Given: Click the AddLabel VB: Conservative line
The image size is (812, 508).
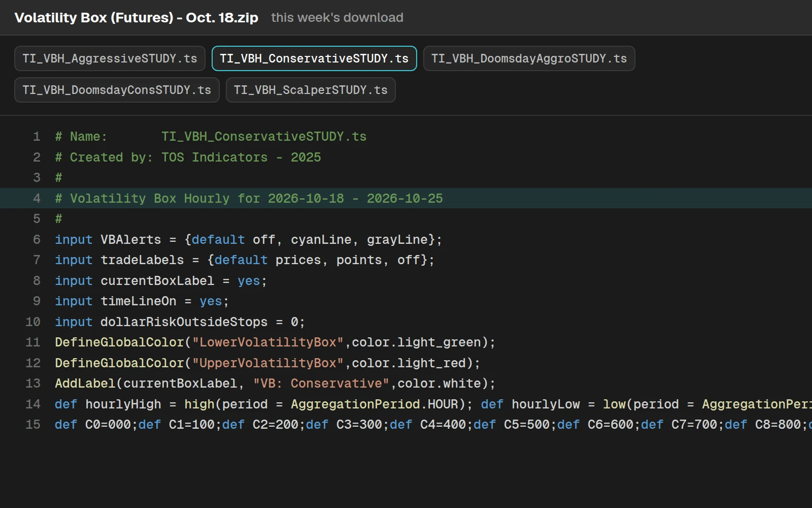Looking at the screenshot, I should [x=275, y=384].
